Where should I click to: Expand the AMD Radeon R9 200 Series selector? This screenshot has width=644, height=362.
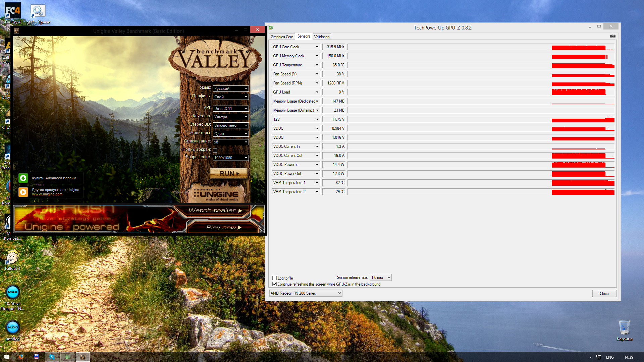306,293
